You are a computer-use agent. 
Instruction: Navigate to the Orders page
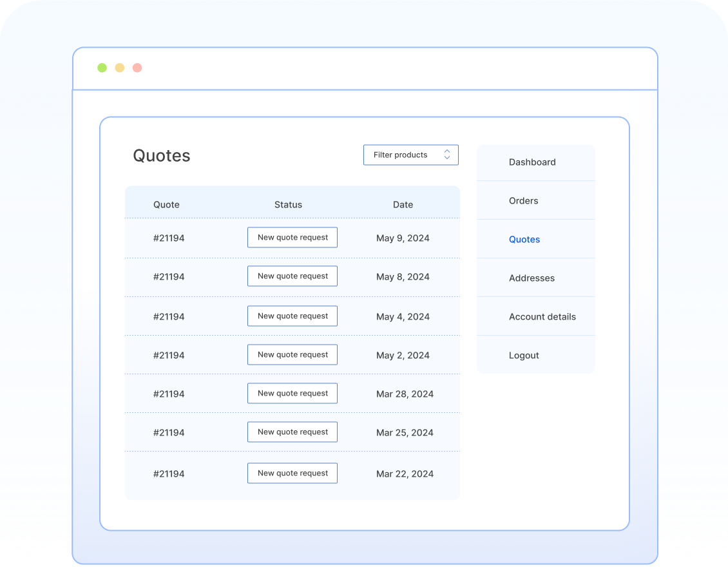tap(523, 200)
